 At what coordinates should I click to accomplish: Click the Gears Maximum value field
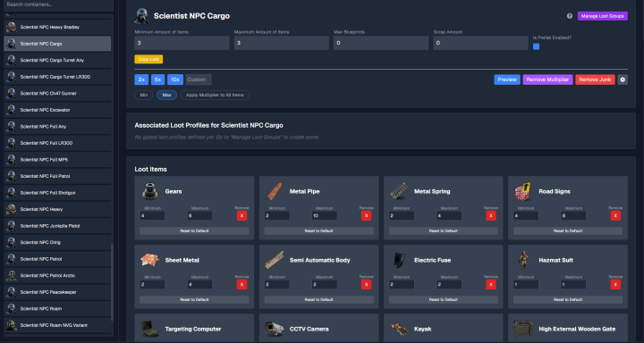pos(199,216)
